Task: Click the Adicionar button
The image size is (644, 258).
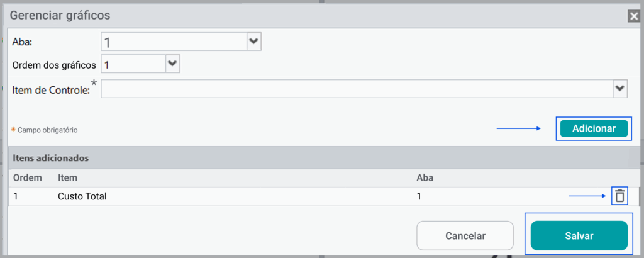Action: point(594,128)
